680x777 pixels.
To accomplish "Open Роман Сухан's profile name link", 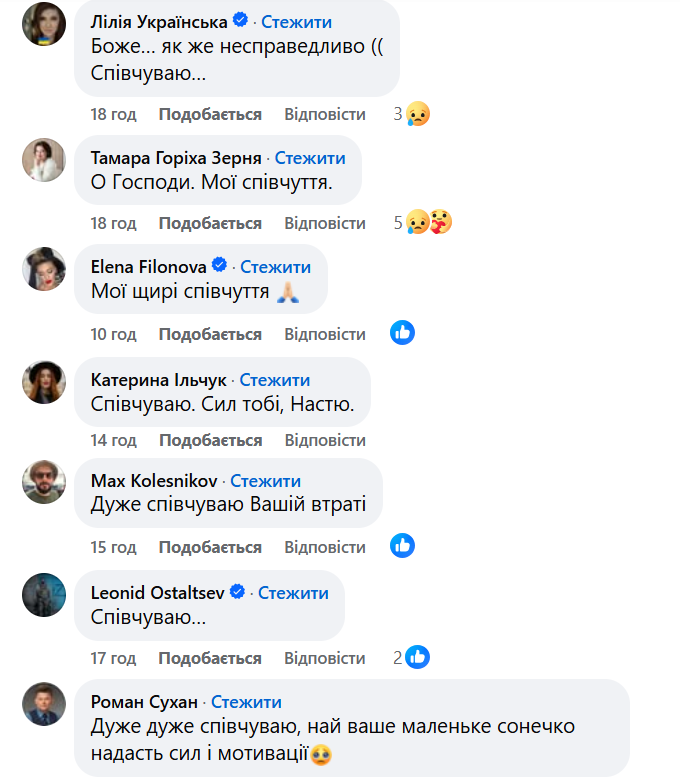I will pos(145,702).
